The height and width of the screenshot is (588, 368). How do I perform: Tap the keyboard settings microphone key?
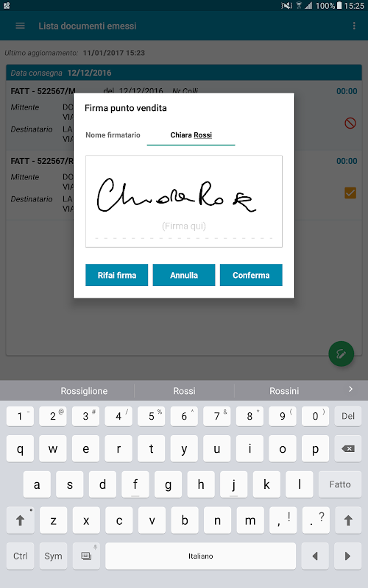pos(86,556)
